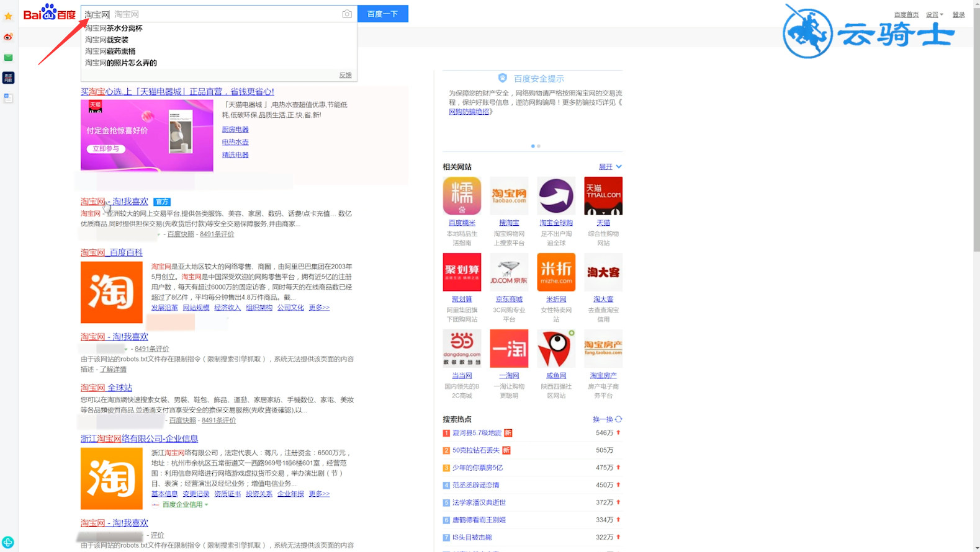Open 精选电器 ad sublink

(235, 155)
